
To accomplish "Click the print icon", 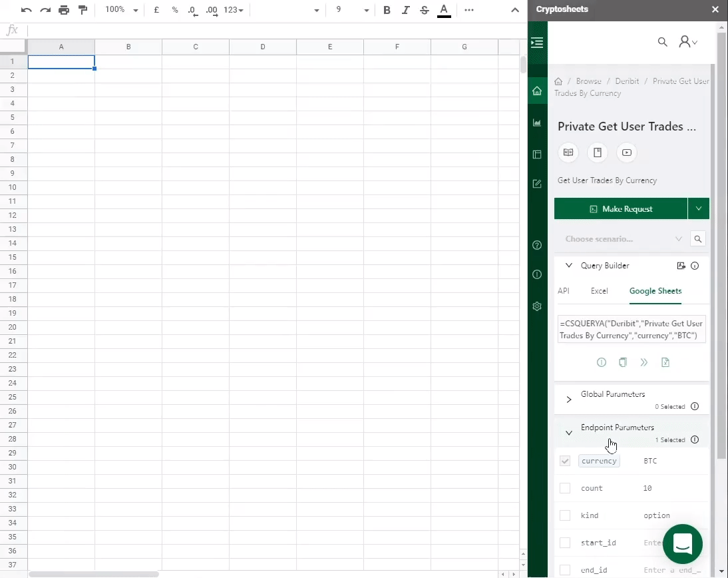I will click(64, 10).
